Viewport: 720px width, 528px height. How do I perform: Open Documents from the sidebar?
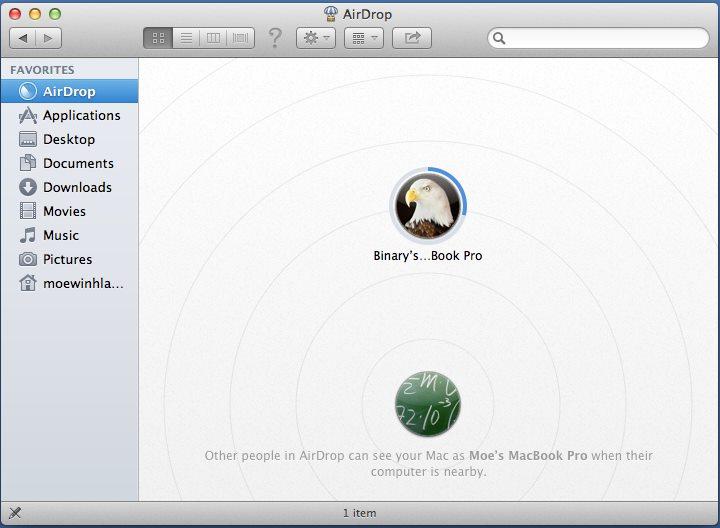click(x=69, y=163)
